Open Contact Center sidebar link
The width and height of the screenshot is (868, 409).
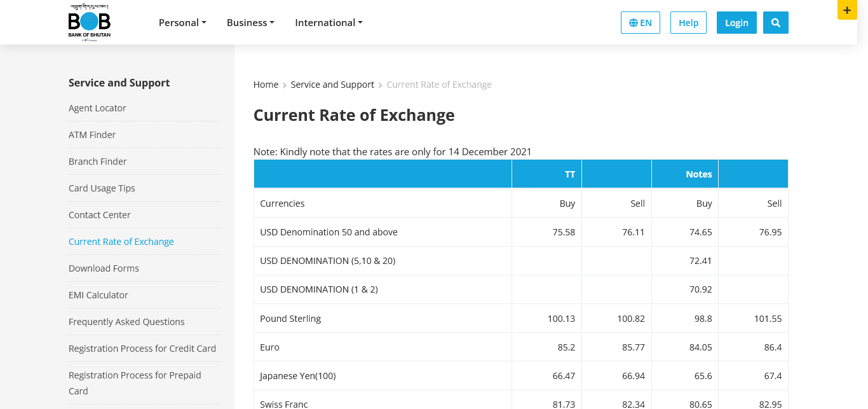(100, 215)
